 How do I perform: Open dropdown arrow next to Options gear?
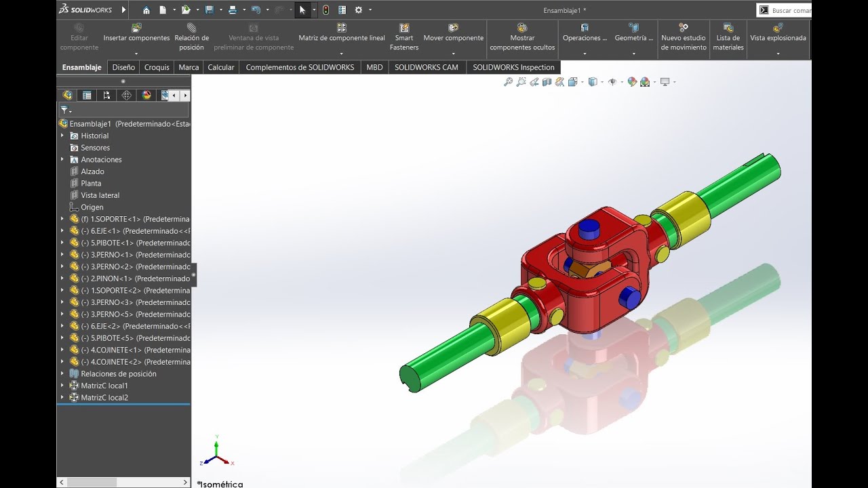[x=370, y=10]
